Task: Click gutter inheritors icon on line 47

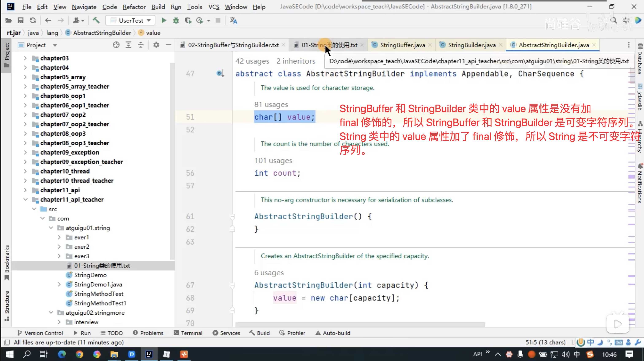Action: [220, 74]
